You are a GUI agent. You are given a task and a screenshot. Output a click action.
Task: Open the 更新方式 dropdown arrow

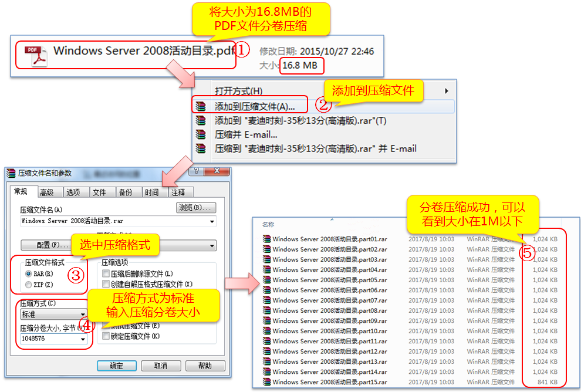point(212,245)
